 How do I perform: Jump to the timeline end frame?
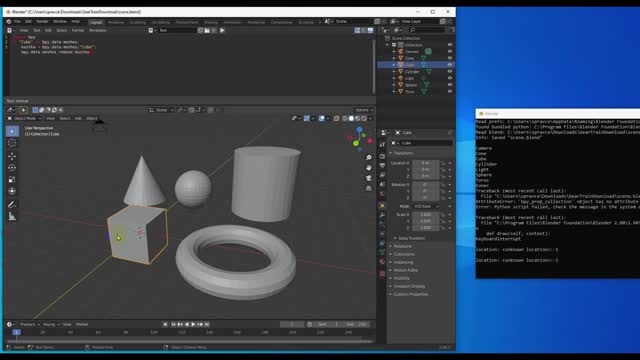pyautogui.click(x=207, y=324)
